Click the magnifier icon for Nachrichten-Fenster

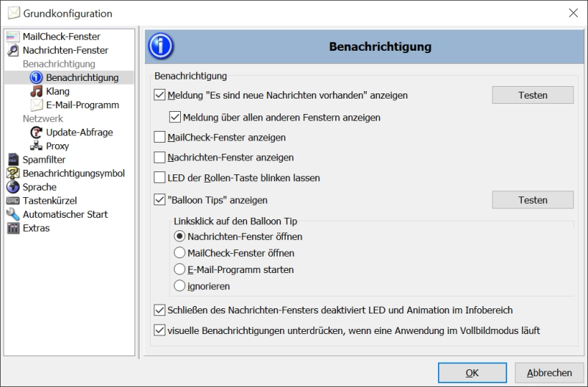pyautogui.click(x=12, y=51)
